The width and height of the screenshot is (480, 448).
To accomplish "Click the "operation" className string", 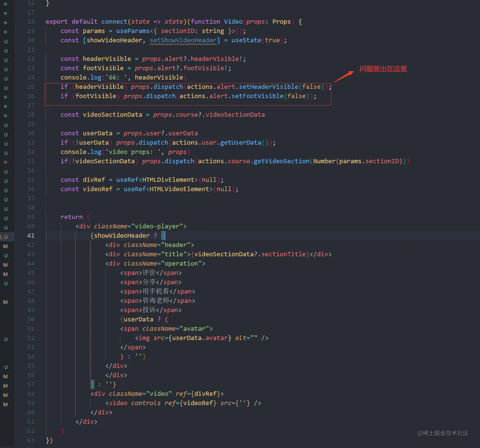I will 181,263.
